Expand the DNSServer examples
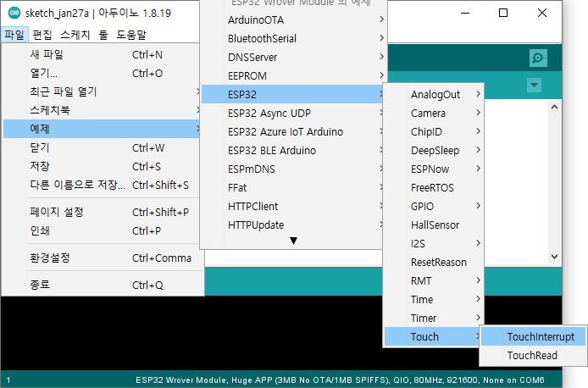Viewport: 588px width, 388px height. click(x=293, y=57)
